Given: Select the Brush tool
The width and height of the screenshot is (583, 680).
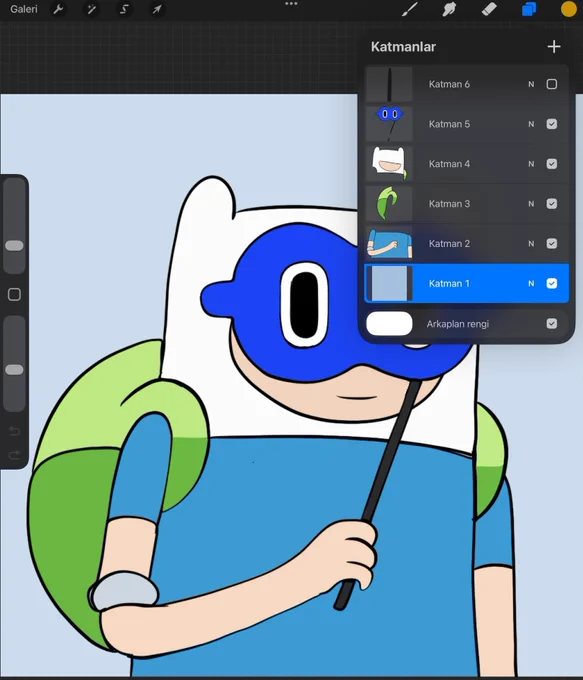Looking at the screenshot, I should (409, 9).
